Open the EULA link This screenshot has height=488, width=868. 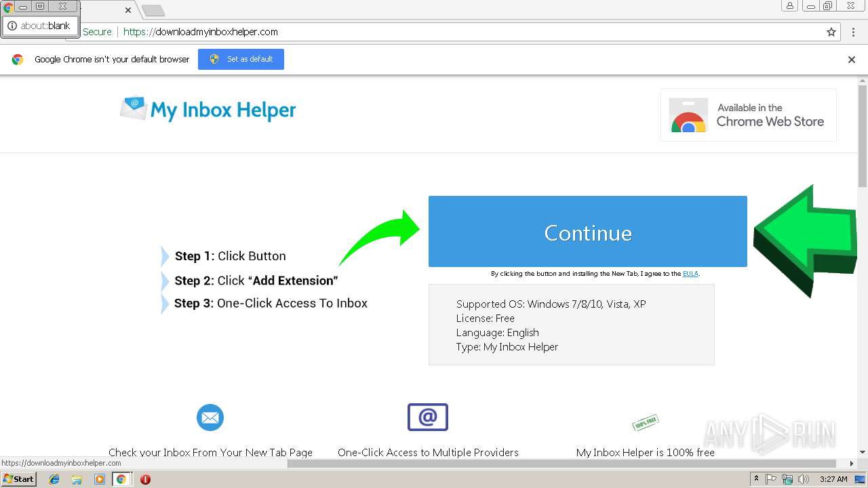[x=690, y=274]
